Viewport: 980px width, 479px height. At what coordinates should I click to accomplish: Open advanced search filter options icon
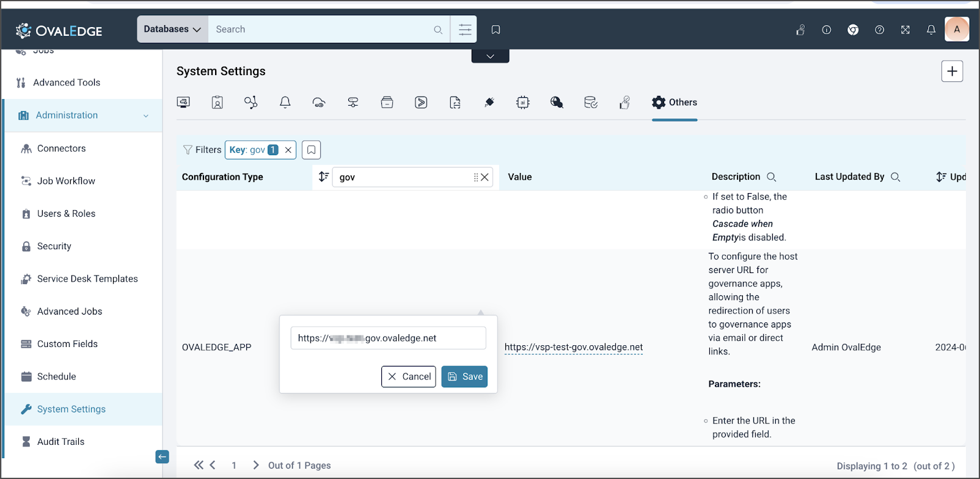click(x=465, y=29)
